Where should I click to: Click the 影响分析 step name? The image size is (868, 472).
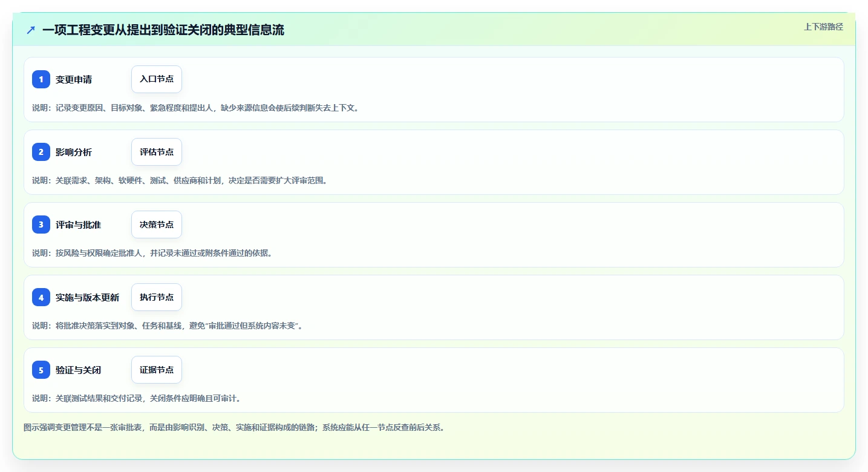74,152
